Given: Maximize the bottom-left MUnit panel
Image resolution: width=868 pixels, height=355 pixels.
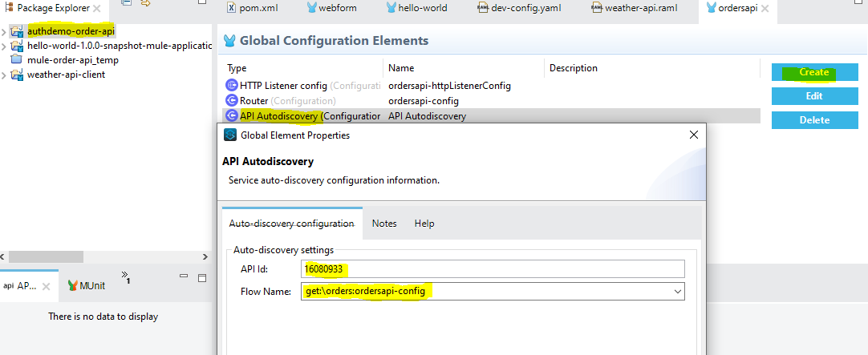Looking at the screenshot, I should coord(203,277).
